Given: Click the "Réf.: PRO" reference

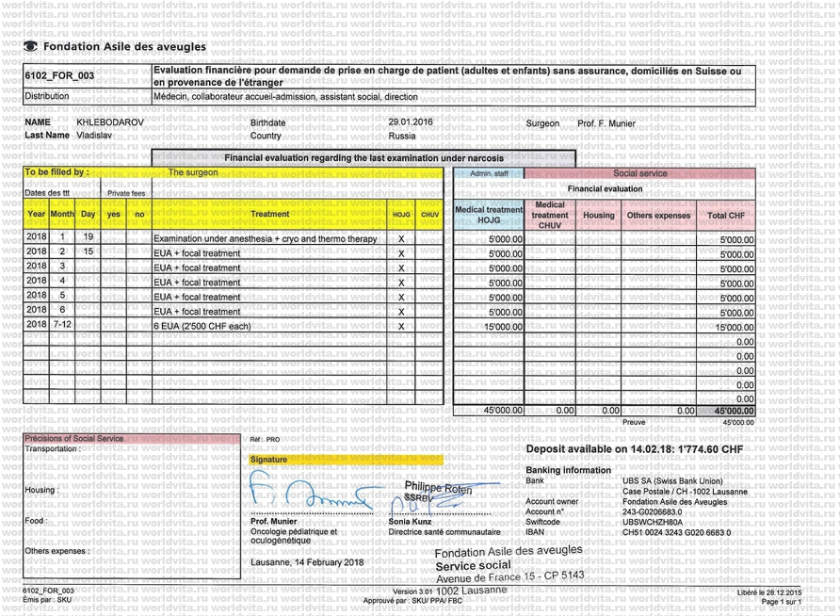Looking at the screenshot, I should [265, 439].
